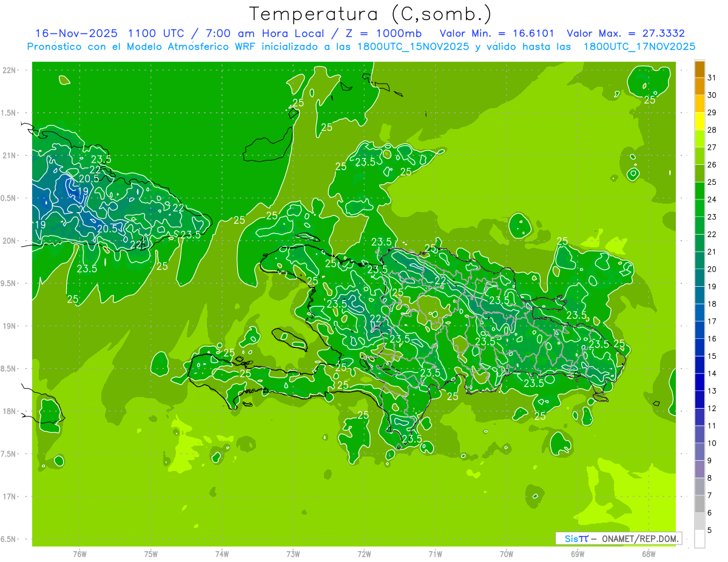Click the green swatch between 24 and 25

(699, 191)
